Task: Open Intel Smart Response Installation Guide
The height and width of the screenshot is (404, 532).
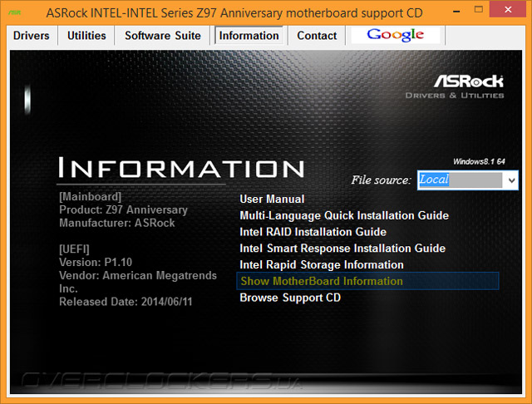Action: (x=342, y=249)
